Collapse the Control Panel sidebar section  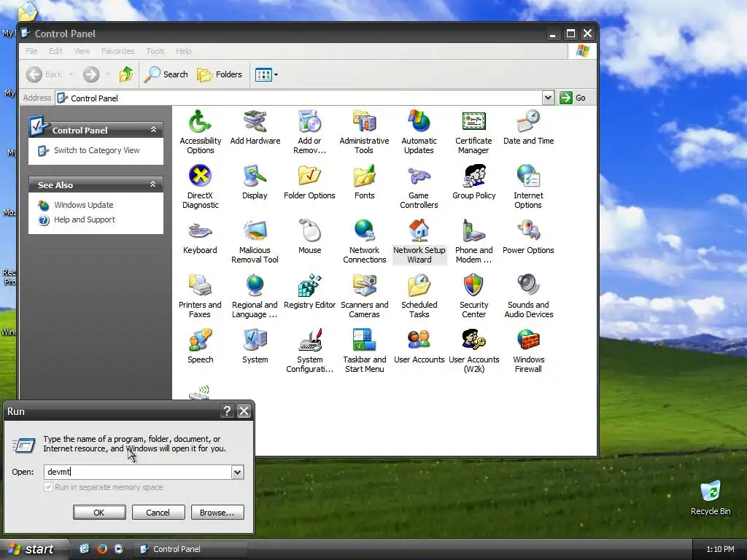153,130
